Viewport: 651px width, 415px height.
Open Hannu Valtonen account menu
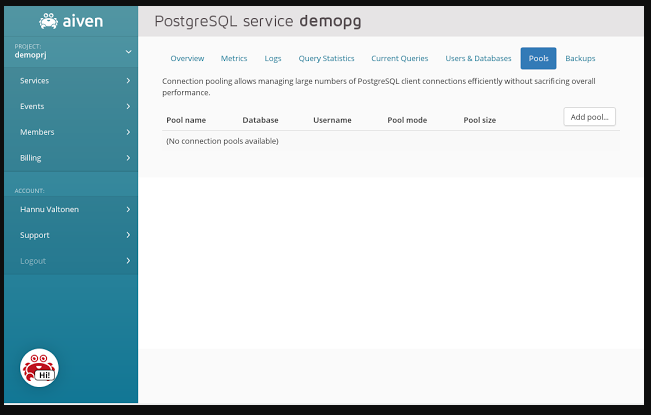pos(49,209)
